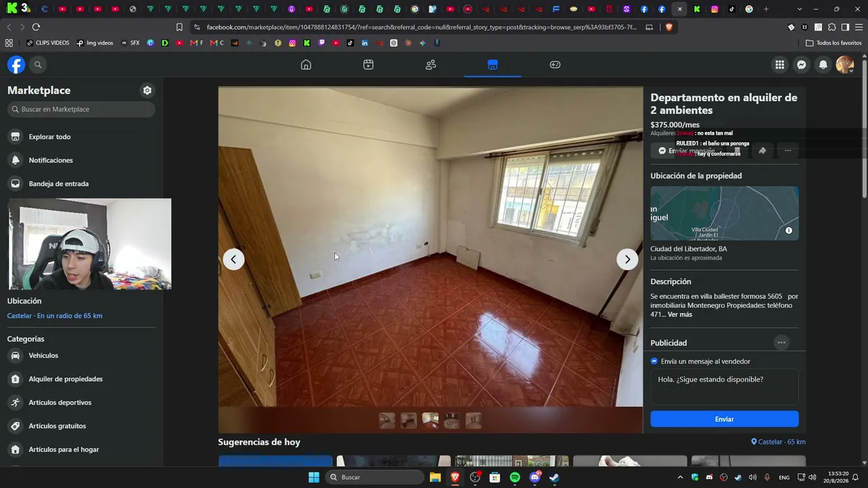Open CLIPS VIDEOS bookmark
The height and width of the screenshot is (488, 868).
pos(47,43)
